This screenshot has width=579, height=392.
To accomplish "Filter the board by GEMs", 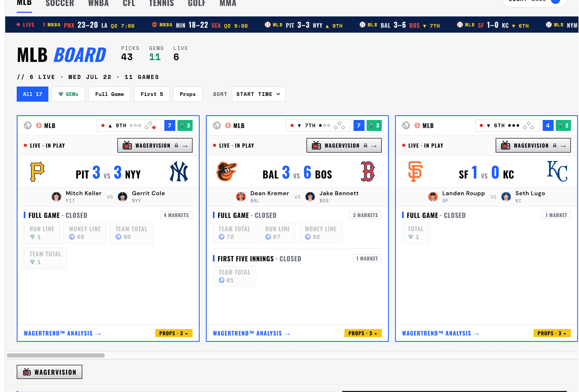I will (x=68, y=94).
